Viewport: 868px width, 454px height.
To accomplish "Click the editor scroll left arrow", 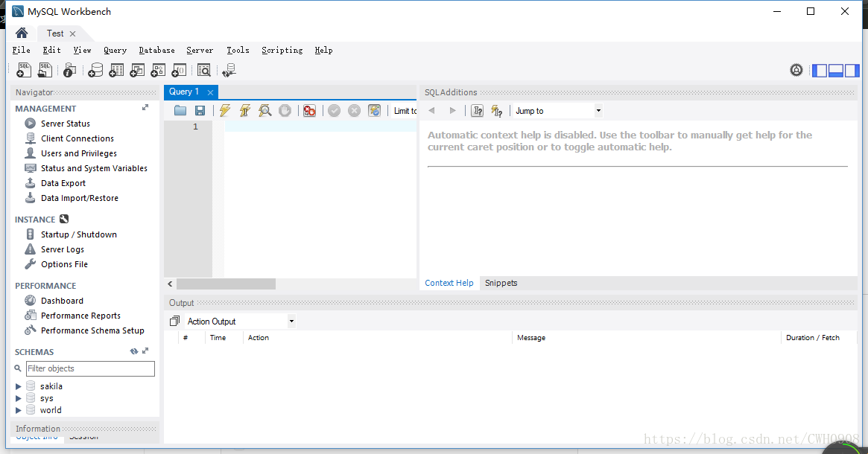I will [x=170, y=284].
